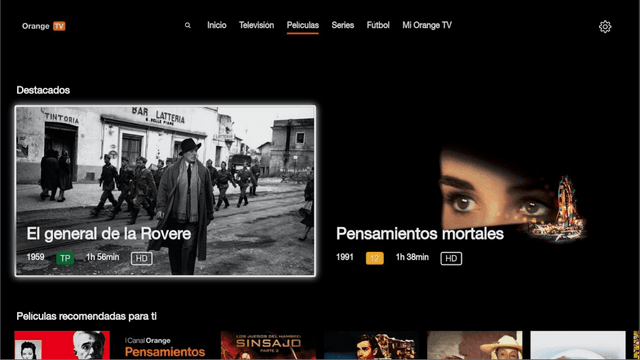Screen dimensions: 640x360
Task: Go to Mi Orange TV
Action: tap(427, 25)
